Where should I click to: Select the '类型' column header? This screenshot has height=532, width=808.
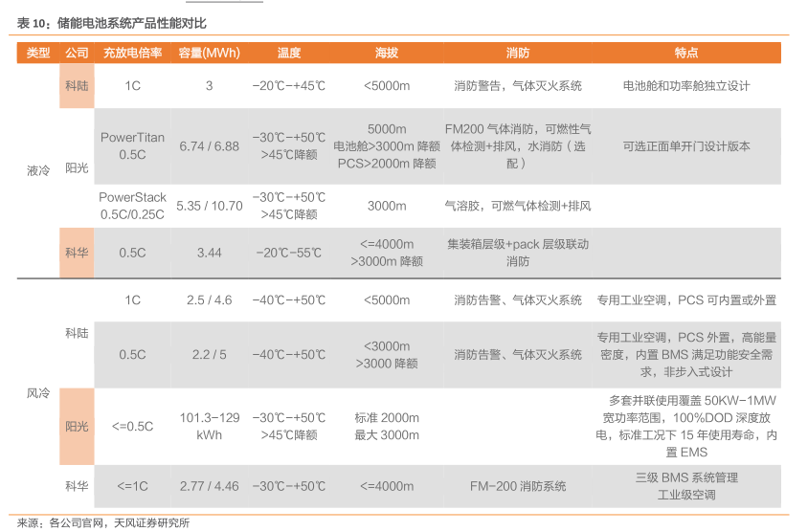(38, 53)
